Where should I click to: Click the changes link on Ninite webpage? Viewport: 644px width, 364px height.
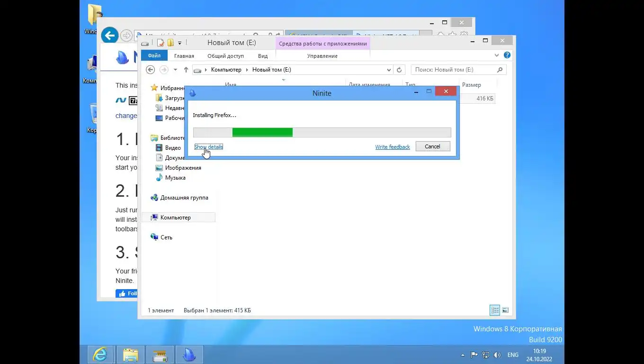[x=126, y=116]
